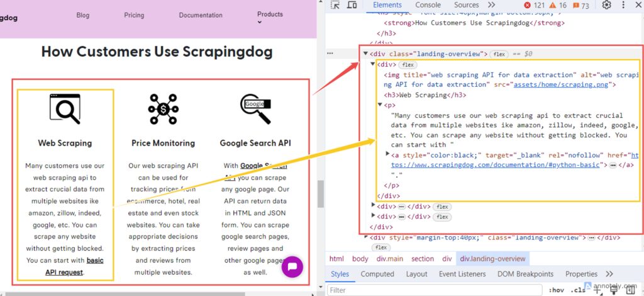Click the Web Scraping magnifier icon
The image size is (644, 296).
pos(65,108)
